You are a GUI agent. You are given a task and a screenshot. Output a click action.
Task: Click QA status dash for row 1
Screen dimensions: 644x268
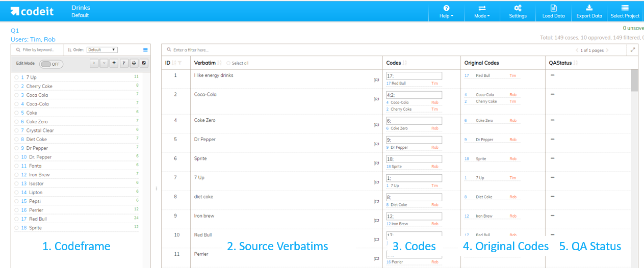552,75
